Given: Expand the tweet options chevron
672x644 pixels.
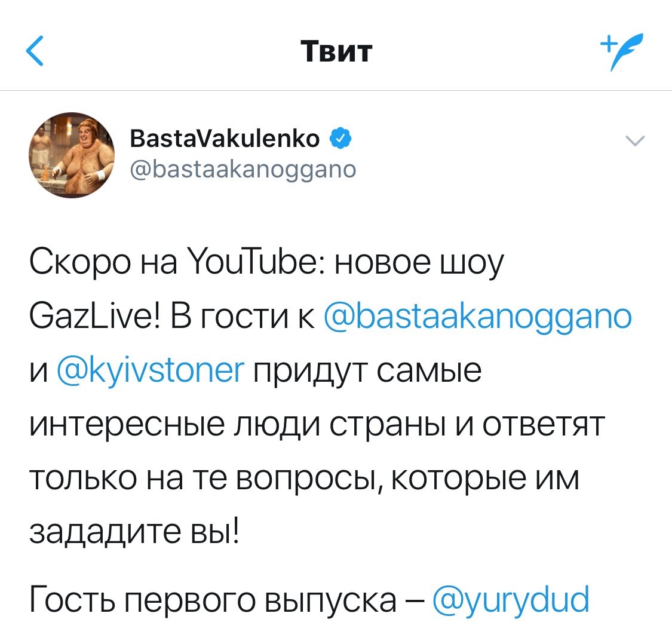Looking at the screenshot, I should point(635,140).
